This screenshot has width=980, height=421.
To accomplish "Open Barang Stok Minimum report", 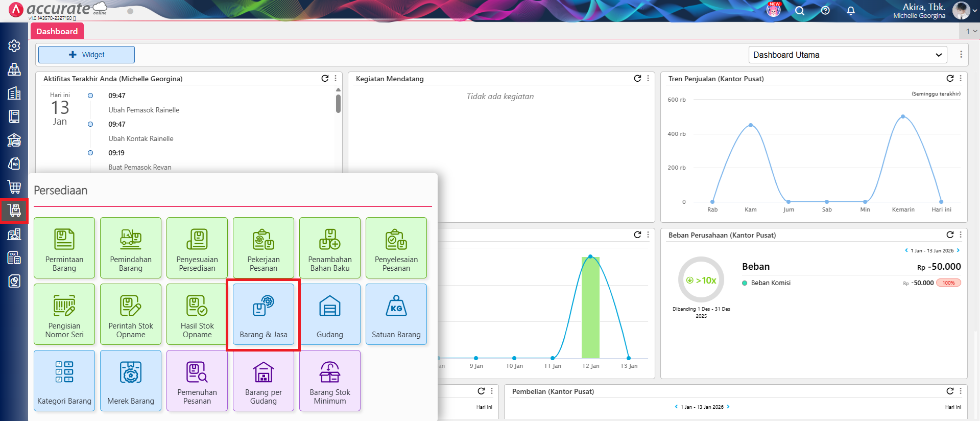I will click(x=330, y=381).
